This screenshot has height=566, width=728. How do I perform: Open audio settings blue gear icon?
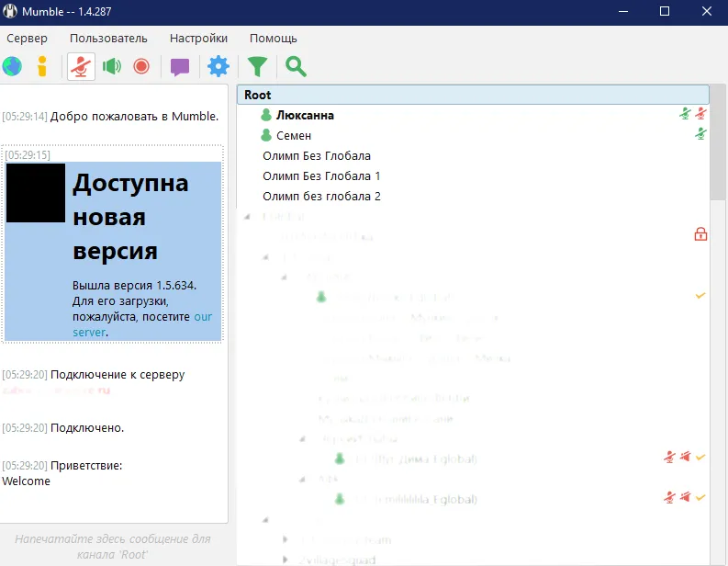coord(218,66)
